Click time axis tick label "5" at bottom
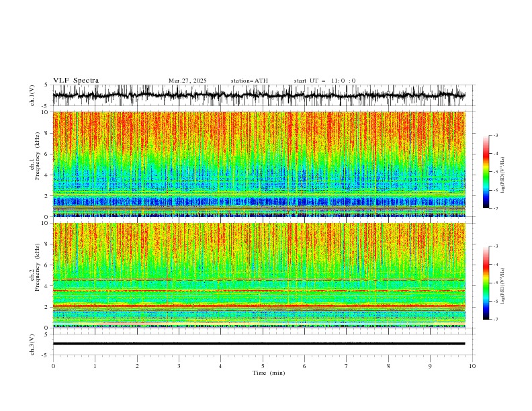Viewport: 532px width, 411px height. click(x=263, y=366)
